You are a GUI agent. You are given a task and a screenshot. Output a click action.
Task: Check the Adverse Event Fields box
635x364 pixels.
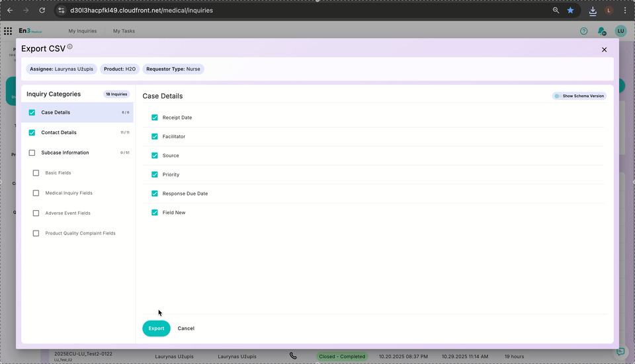pos(36,213)
